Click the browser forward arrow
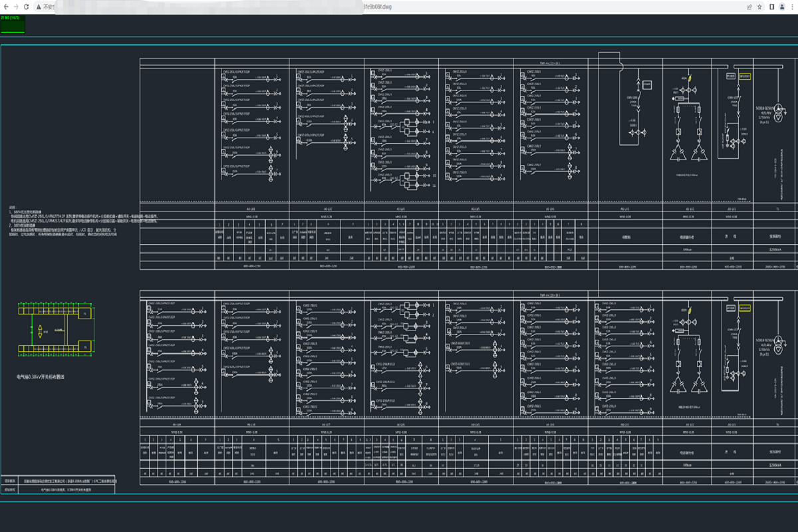The height and width of the screenshot is (532, 798). (x=17, y=7)
